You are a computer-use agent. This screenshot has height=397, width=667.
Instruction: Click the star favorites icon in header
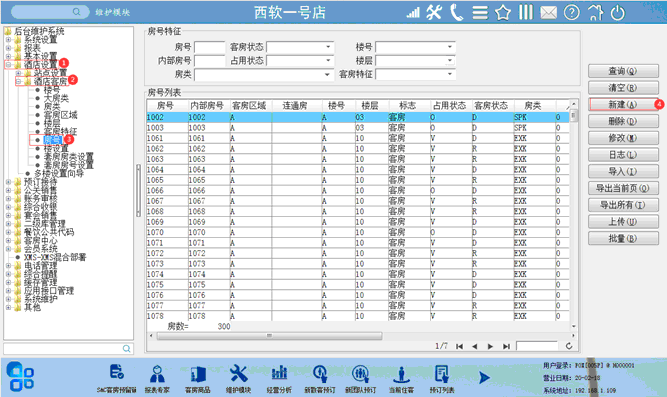coord(502,12)
